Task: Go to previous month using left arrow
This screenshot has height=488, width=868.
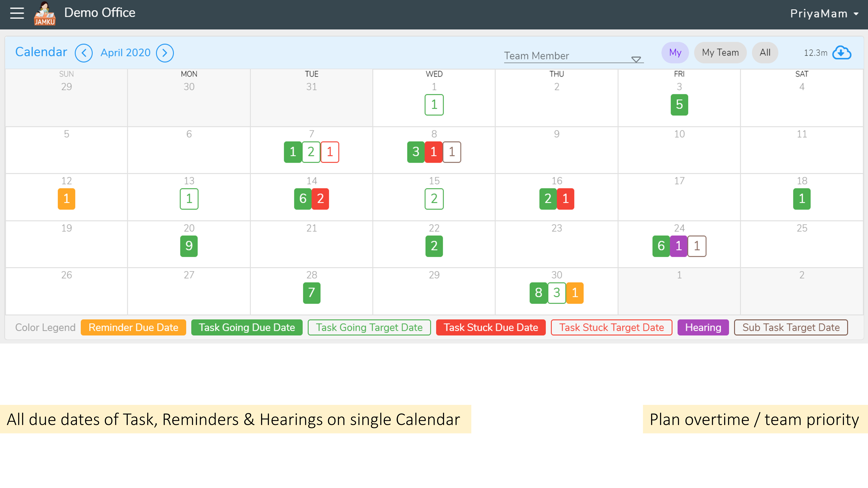Action: coord(84,53)
